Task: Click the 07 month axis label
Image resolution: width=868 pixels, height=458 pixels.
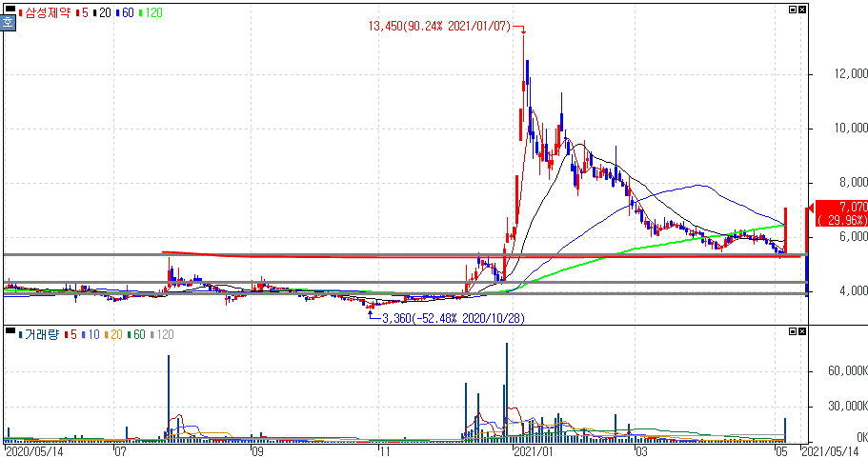Action: pyautogui.click(x=120, y=452)
